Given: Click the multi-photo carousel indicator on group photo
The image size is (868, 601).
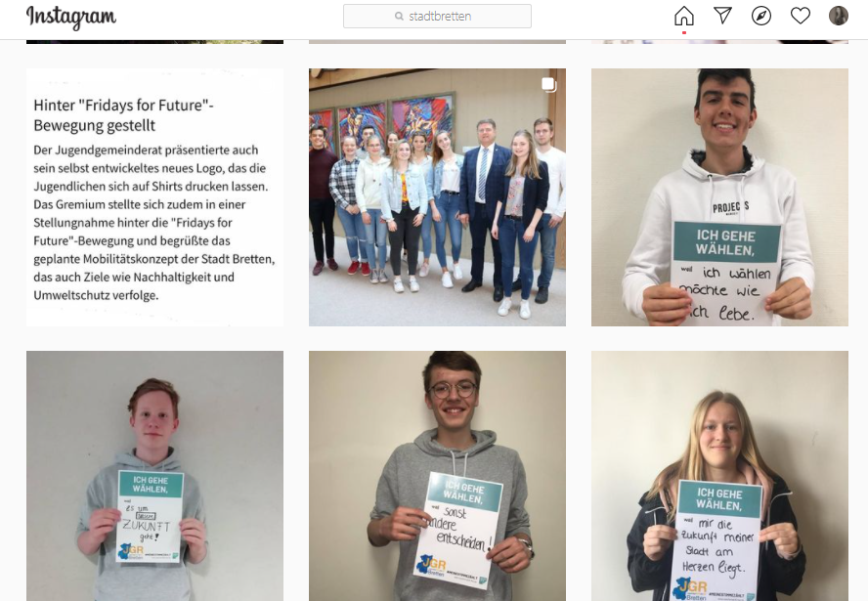Looking at the screenshot, I should pyautogui.click(x=548, y=85).
